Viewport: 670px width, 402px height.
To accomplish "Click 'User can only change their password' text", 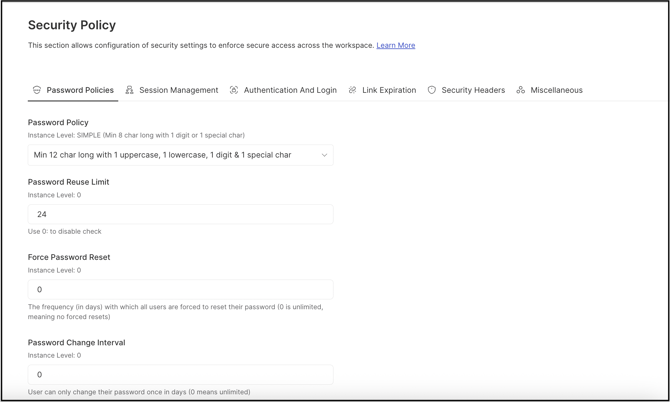I will point(139,392).
